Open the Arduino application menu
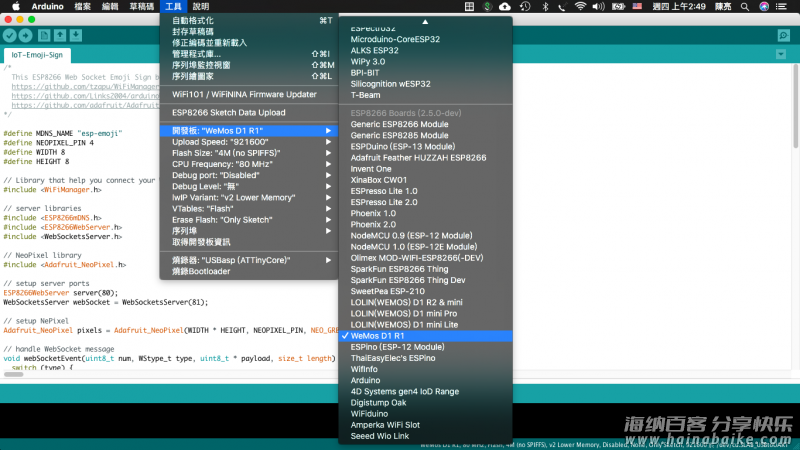The image size is (800, 450). pos(47,6)
